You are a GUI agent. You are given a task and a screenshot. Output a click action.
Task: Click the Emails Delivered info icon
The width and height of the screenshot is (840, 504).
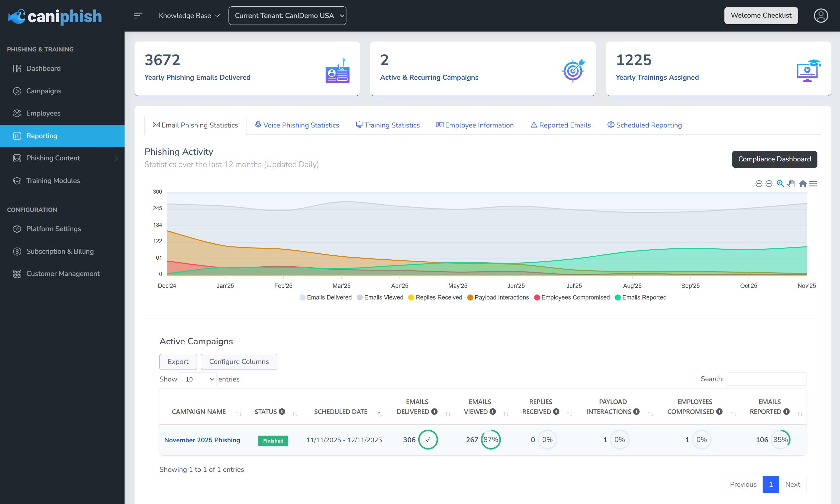click(x=434, y=411)
